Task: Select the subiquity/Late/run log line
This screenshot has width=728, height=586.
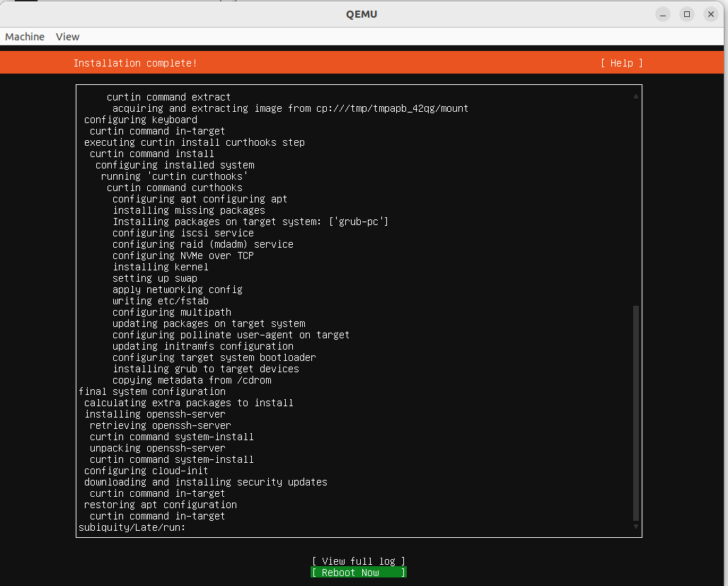Action: tap(137, 527)
